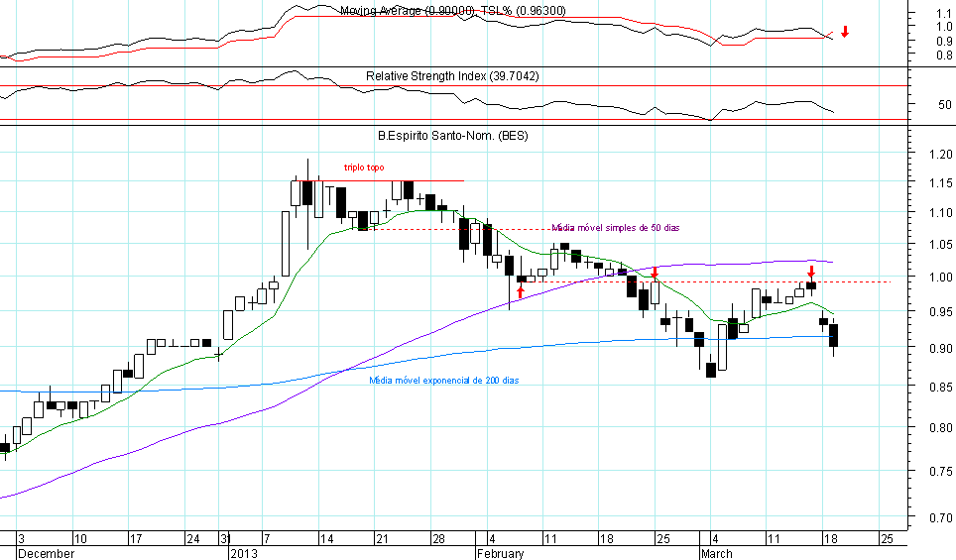The height and width of the screenshot is (560, 956).
Task: Select the February month label
Action: click(x=501, y=553)
